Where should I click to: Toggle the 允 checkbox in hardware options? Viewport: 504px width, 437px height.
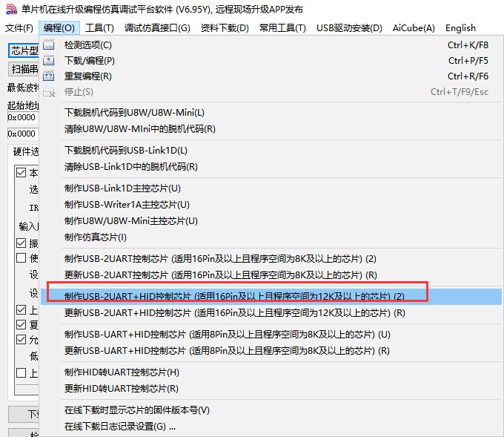pyautogui.click(x=21, y=340)
